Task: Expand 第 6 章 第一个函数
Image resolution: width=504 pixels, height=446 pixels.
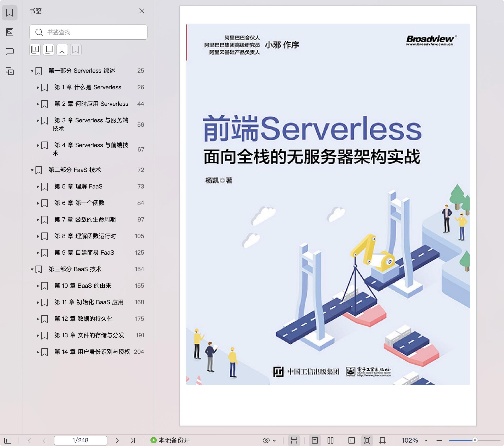Action: click(x=38, y=203)
